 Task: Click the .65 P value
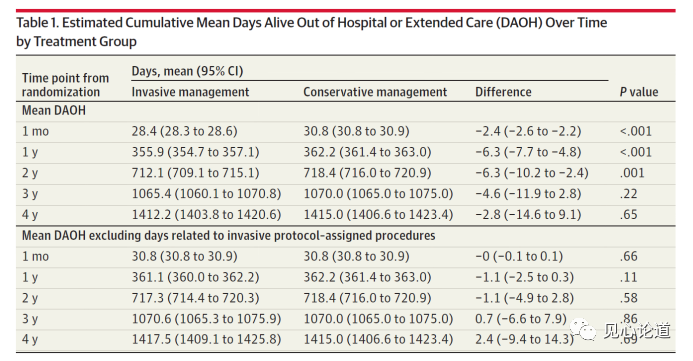point(628,214)
